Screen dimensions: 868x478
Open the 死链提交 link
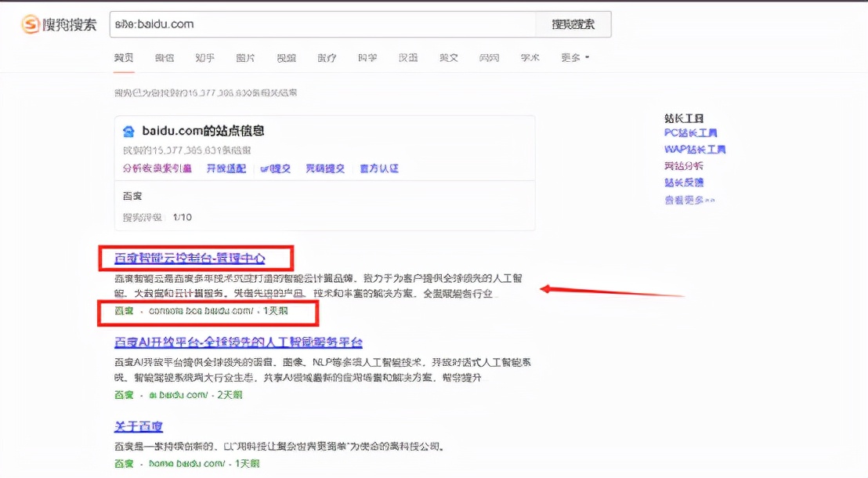(325, 168)
